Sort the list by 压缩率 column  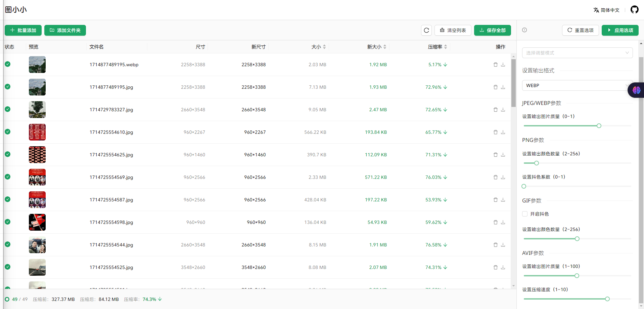pyautogui.click(x=437, y=47)
